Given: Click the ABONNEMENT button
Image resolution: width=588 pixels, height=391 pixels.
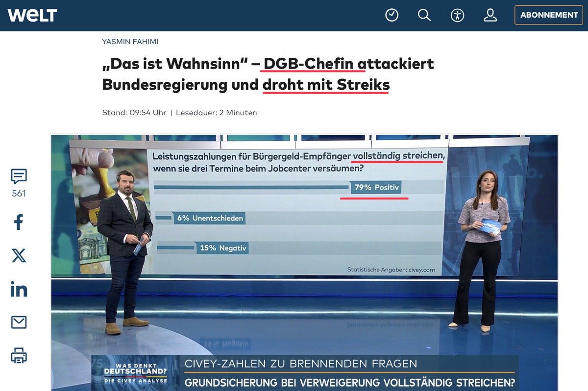Looking at the screenshot, I should (x=549, y=15).
